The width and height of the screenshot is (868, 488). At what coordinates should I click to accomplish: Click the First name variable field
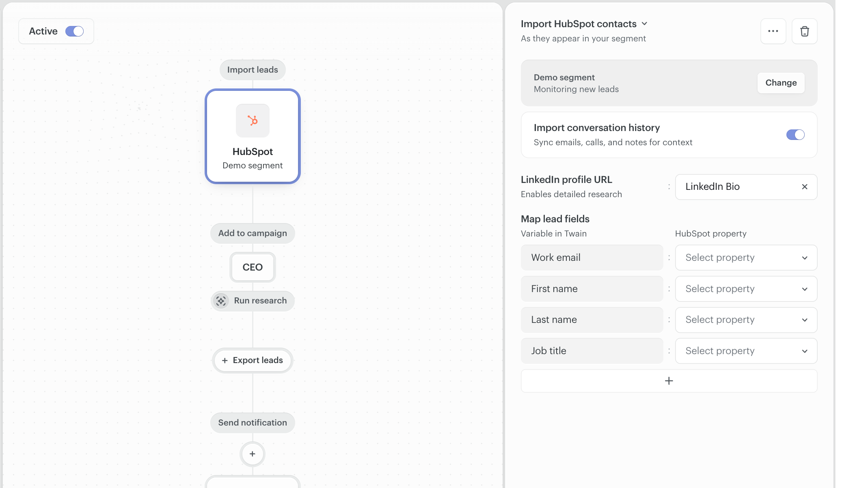592,289
